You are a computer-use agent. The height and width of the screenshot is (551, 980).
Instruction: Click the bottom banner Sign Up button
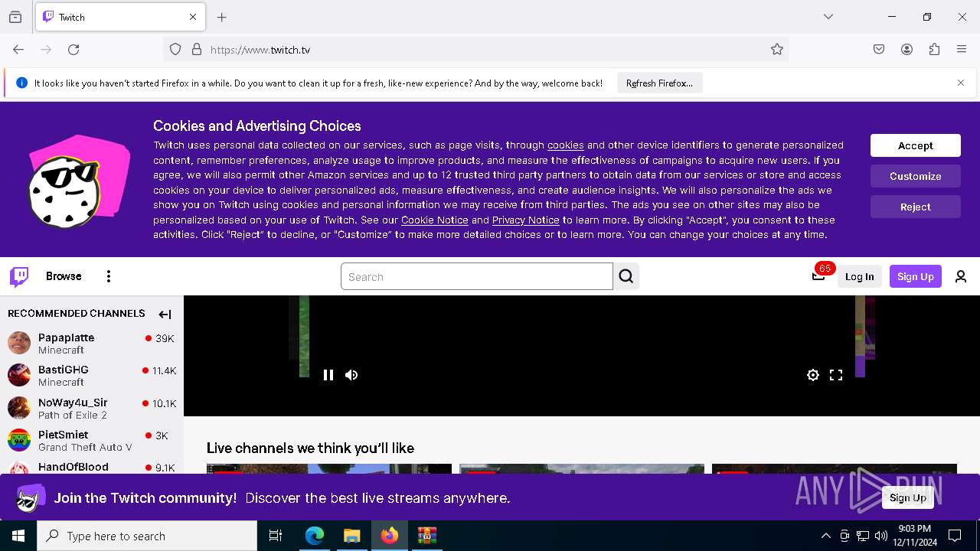coord(908,497)
